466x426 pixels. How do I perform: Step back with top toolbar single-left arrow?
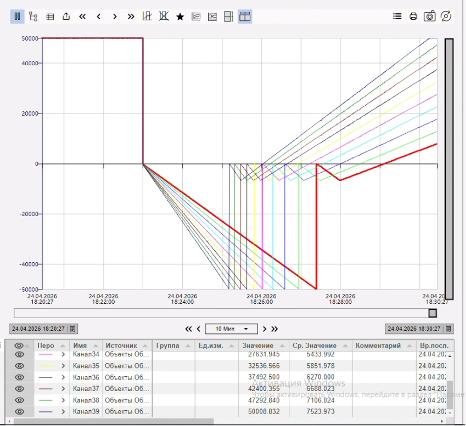pos(99,16)
